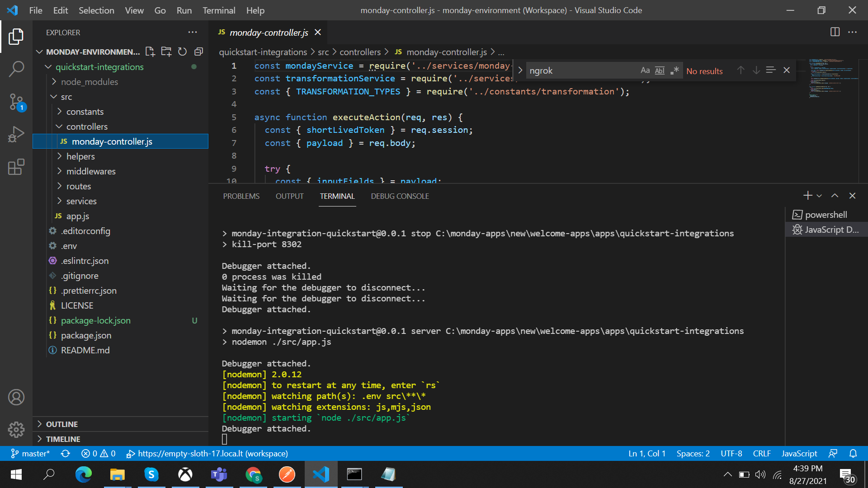
Task: Open editor more actions ellipsis
Action: [x=852, y=32]
